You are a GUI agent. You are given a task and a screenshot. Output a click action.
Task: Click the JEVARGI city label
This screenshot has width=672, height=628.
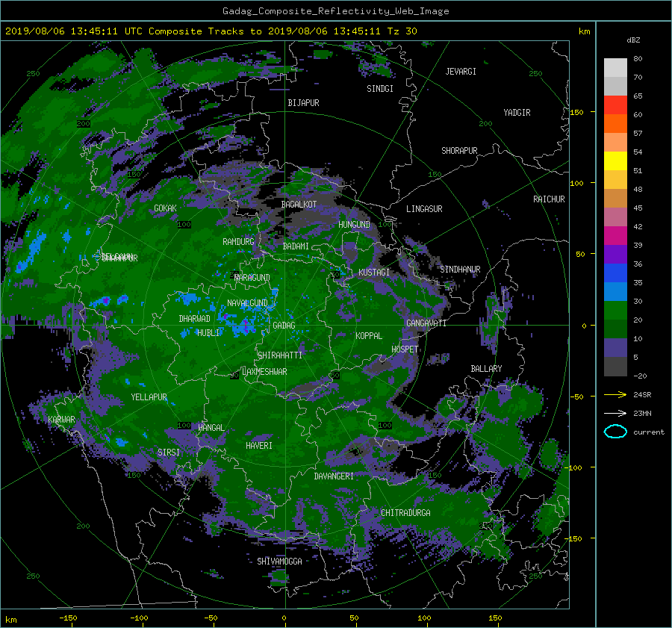(x=461, y=72)
